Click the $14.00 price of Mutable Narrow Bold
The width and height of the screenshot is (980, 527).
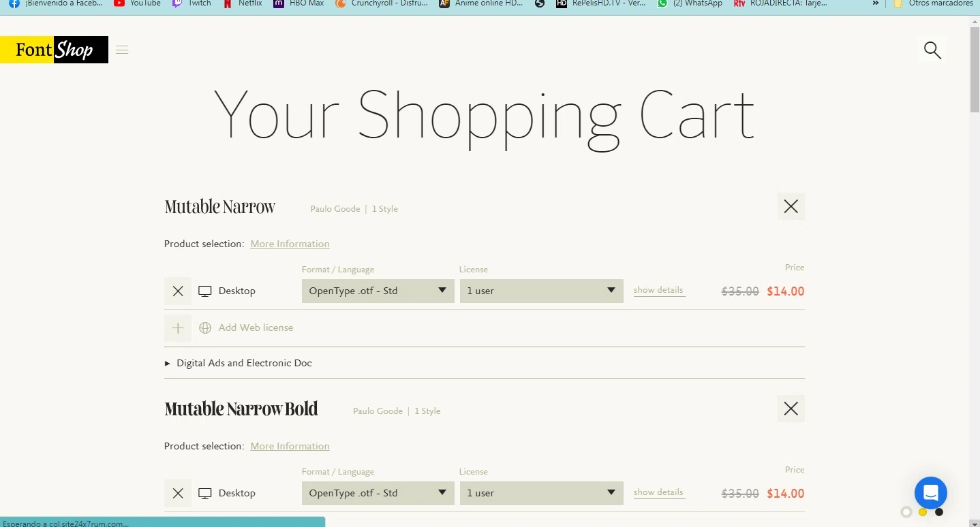tap(785, 494)
